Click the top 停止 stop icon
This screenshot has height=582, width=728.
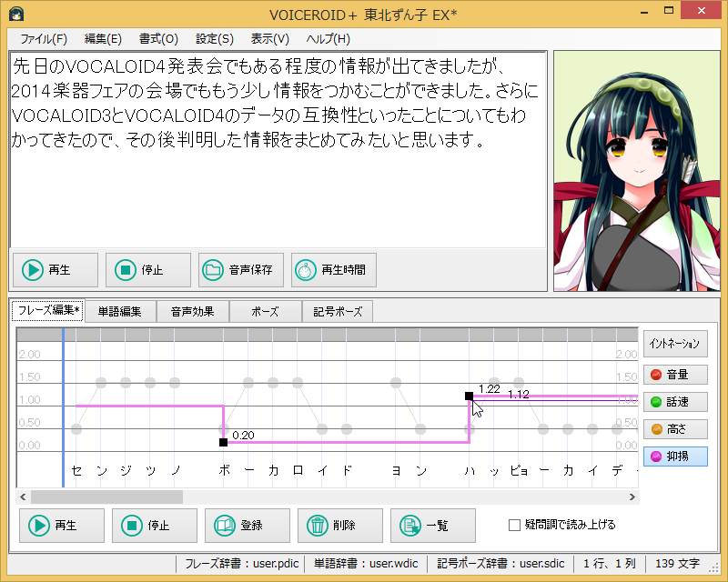click(126, 270)
